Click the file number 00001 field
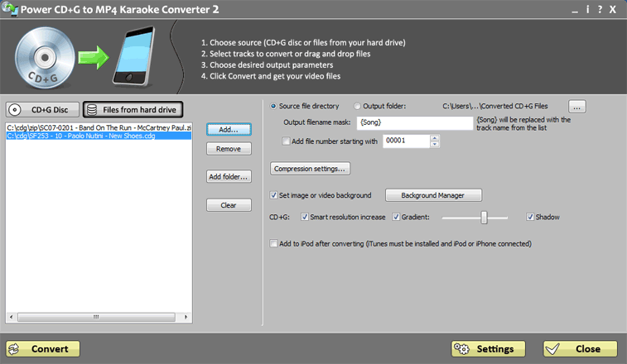 tap(407, 141)
